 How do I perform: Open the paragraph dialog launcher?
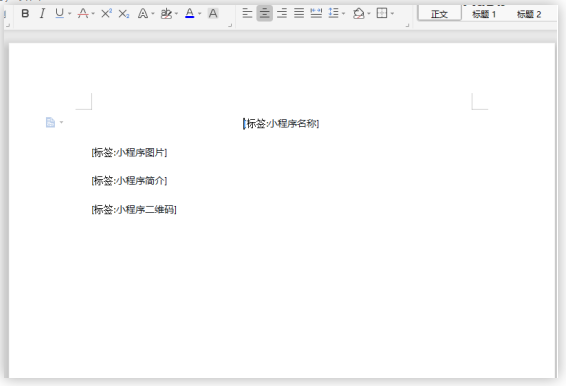click(408, 26)
